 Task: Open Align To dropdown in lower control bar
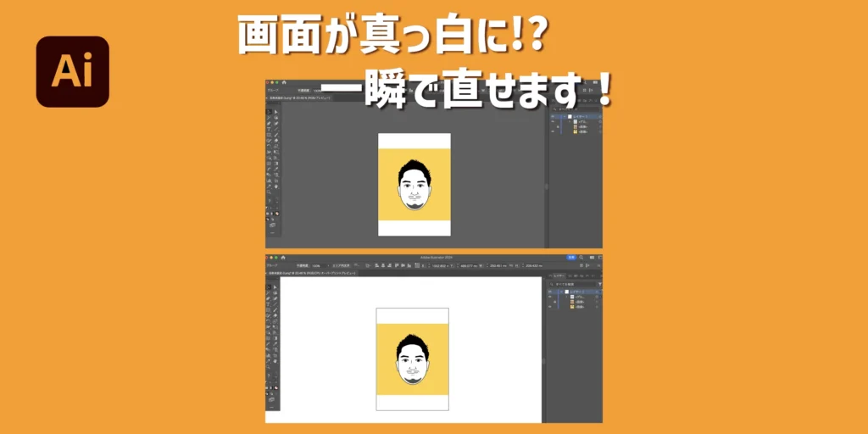tap(368, 265)
